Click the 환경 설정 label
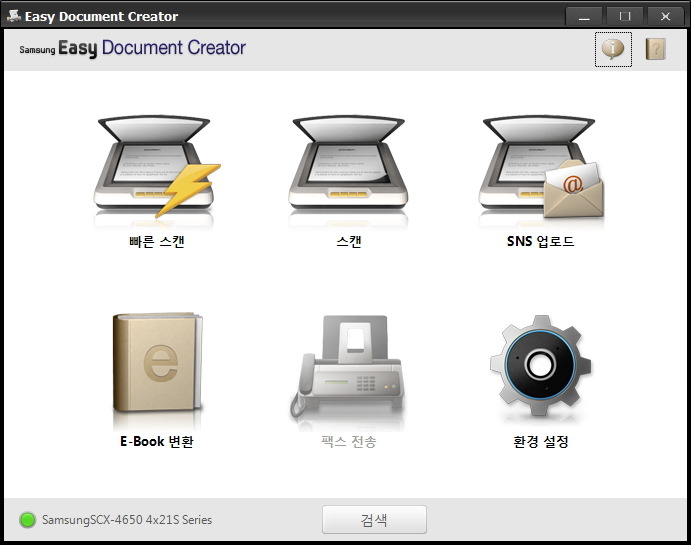The width and height of the screenshot is (691, 545). [x=541, y=441]
